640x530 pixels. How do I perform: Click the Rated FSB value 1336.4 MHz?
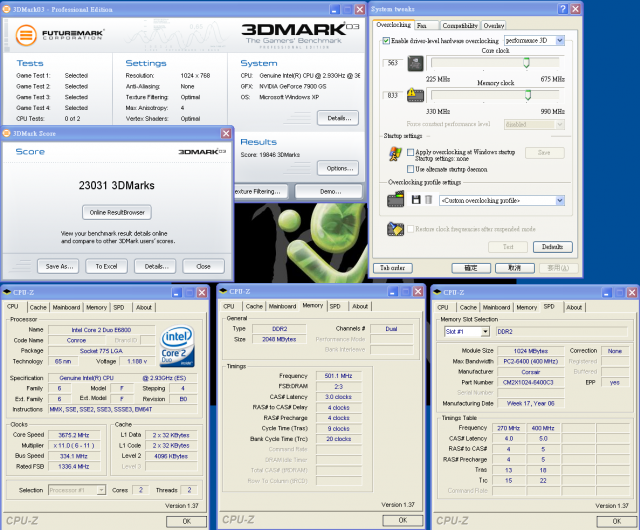[x=74, y=466]
